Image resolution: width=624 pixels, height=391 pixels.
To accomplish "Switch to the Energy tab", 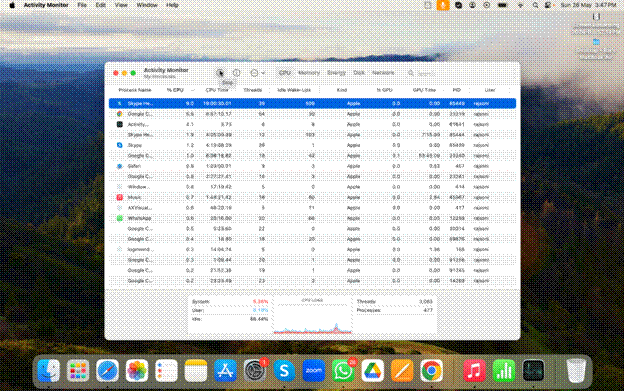I will (336, 73).
